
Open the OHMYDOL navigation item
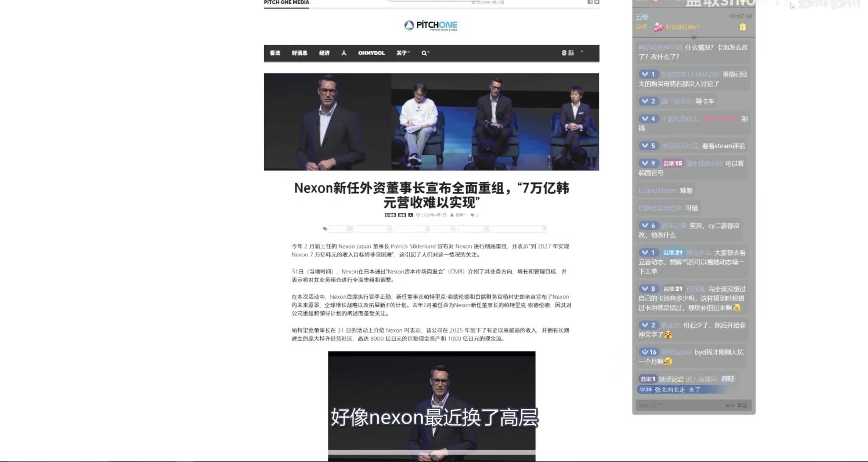pos(371,53)
